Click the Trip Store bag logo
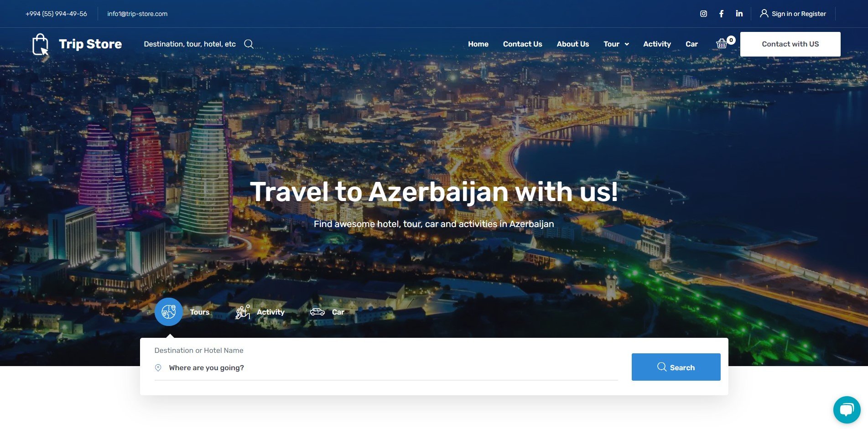Viewport: 868px width, 429px height. coord(40,44)
